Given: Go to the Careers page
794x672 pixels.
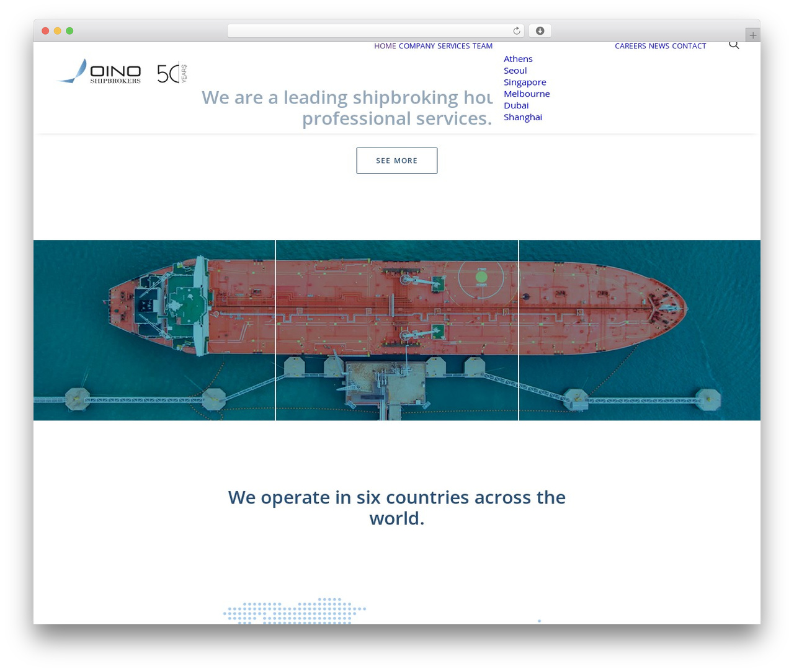Looking at the screenshot, I should 630,46.
